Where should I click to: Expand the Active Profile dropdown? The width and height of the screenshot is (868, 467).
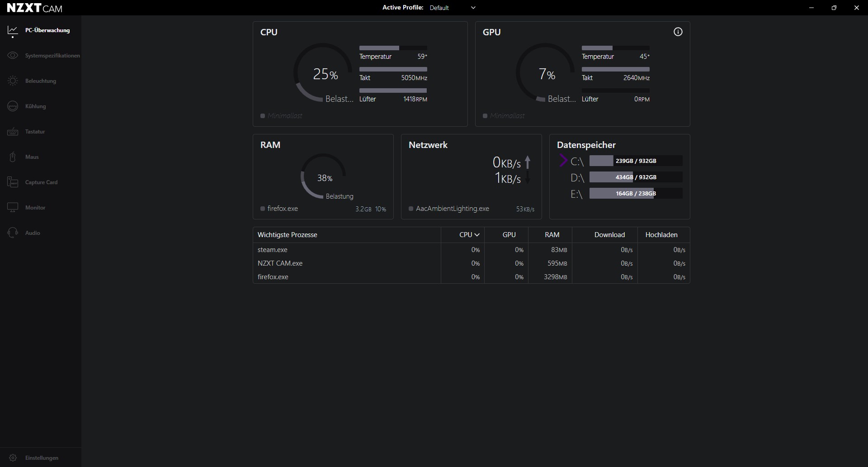(473, 8)
